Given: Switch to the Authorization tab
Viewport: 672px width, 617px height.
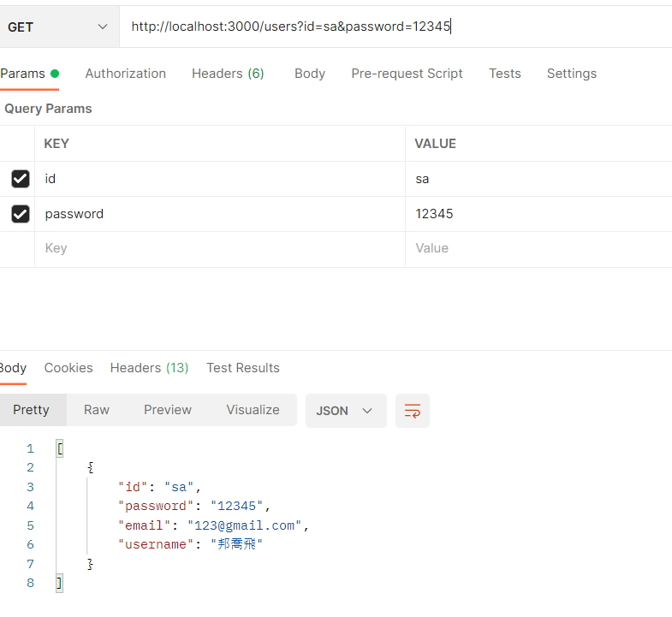Looking at the screenshot, I should (126, 74).
